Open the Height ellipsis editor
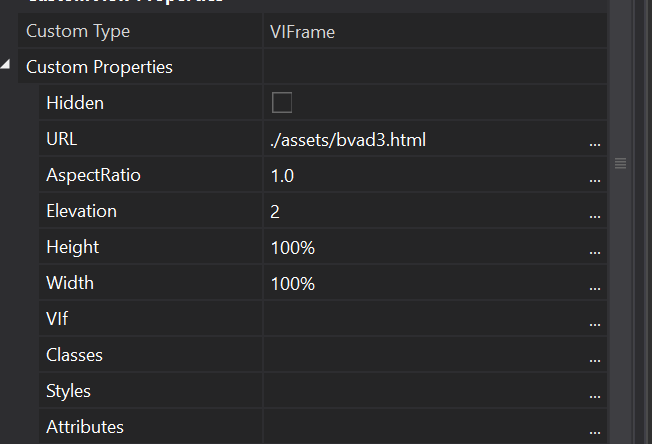 (x=595, y=249)
